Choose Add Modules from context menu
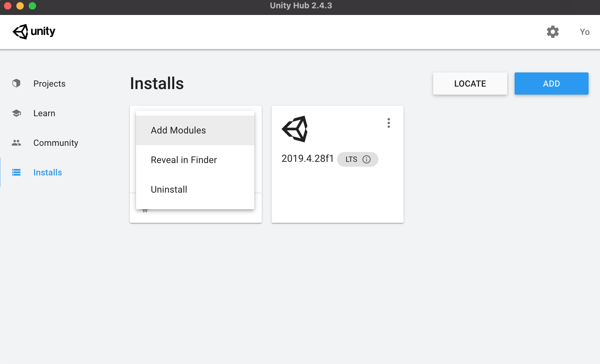Viewport: 600px width, 364px height. 195,130
